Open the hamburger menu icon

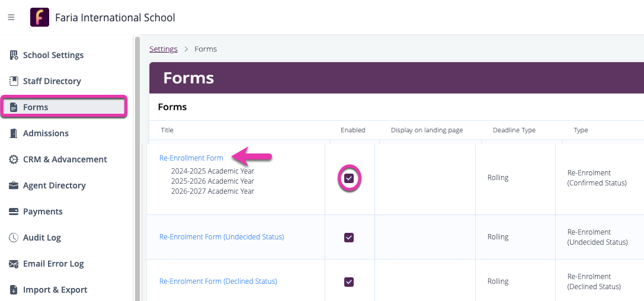tap(11, 18)
